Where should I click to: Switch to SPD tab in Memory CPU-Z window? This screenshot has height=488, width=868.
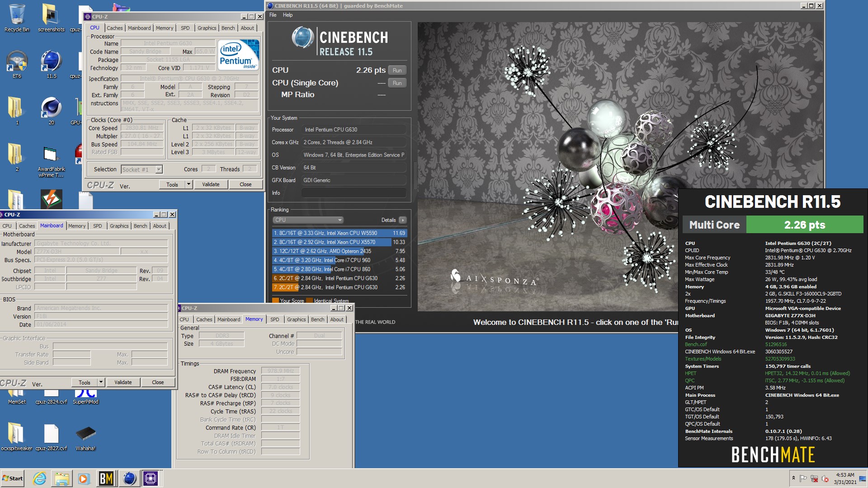pos(274,319)
